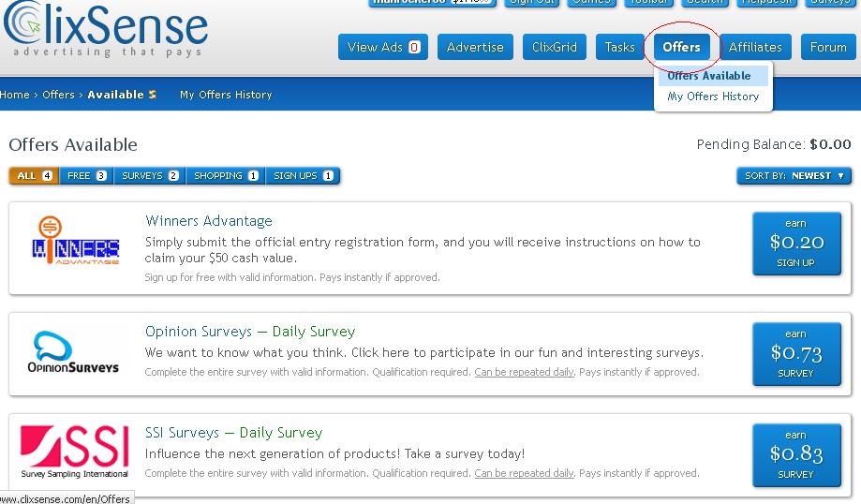Open the Advertise page

pos(475,47)
